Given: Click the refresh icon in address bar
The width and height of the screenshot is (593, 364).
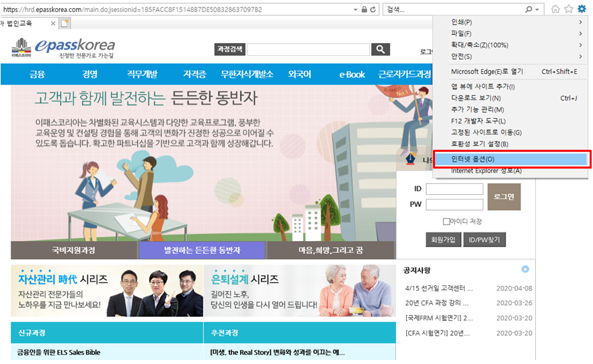Looking at the screenshot, I should pyautogui.click(x=373, y=9).
